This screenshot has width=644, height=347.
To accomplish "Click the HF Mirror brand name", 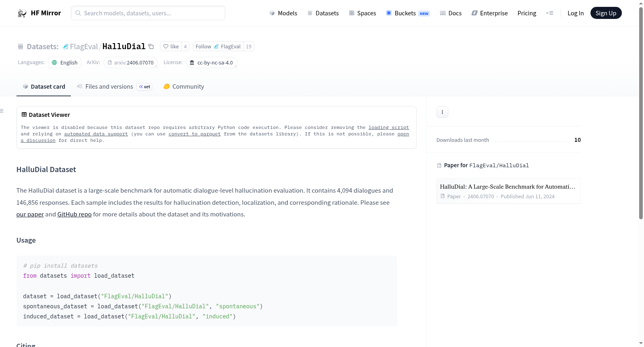I will (x=46, y=13).
